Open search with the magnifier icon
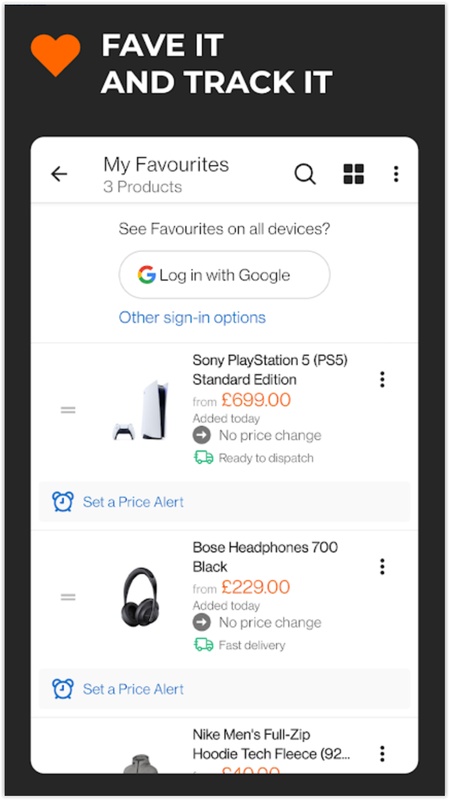The image size is (449, 800). [305, 174]
